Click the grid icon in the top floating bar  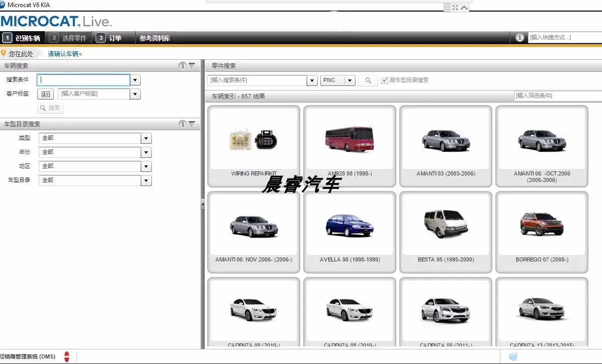(x=447, y=8)
